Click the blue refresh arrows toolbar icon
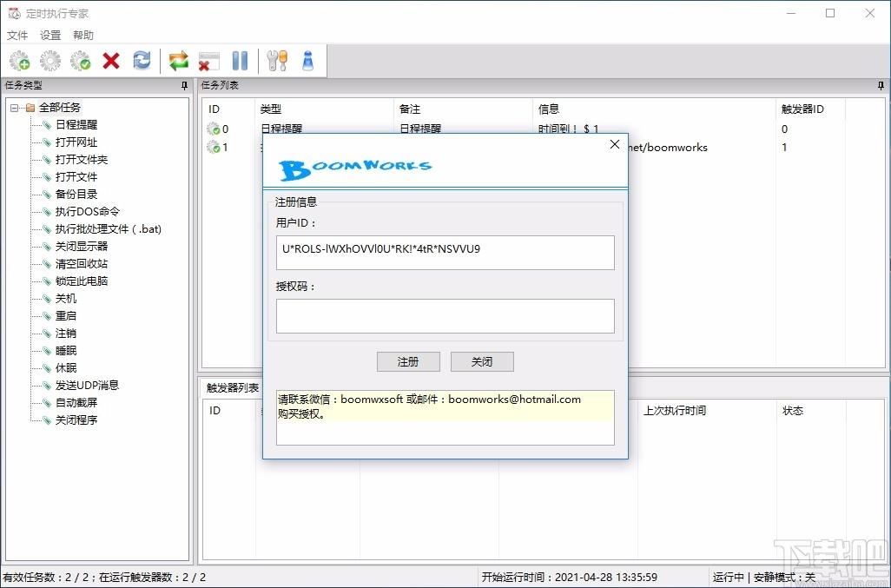Image resolution: width=891 pixels, height=588 pixels. (142, 60)
